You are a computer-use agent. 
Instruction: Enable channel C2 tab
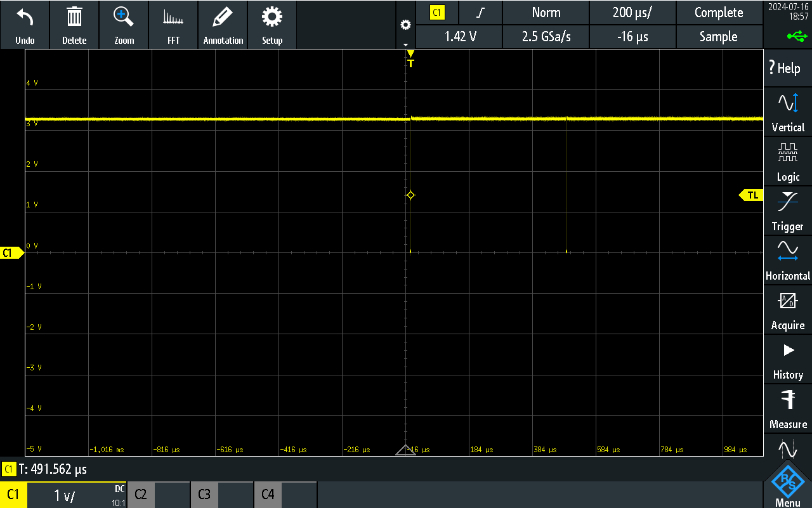coord(141,495)
